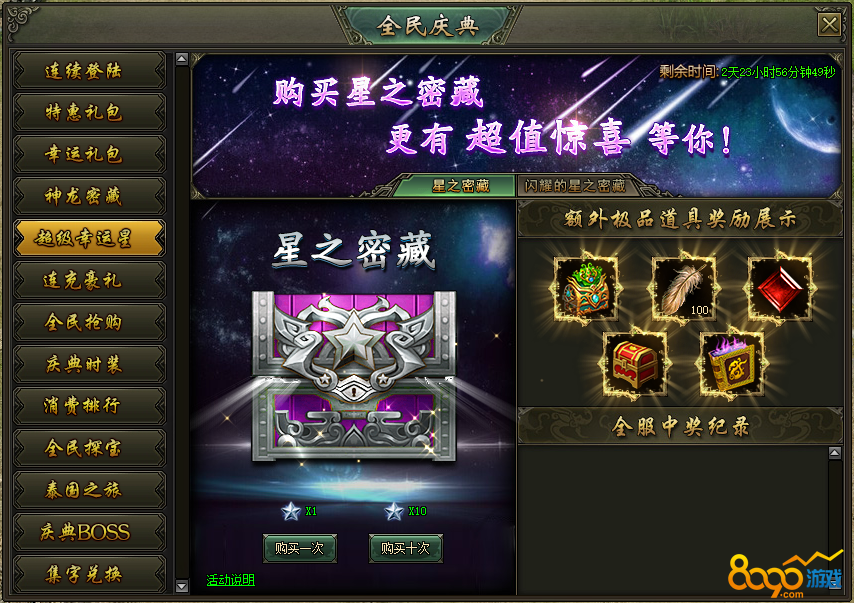
Task: Click the red gem reward icon
Action: point(779,289)
